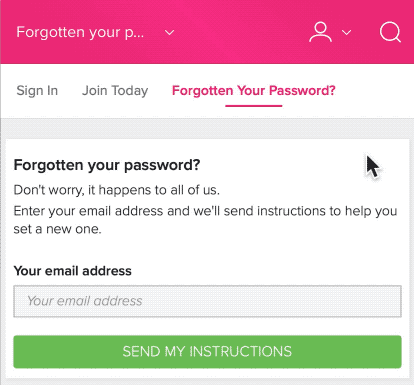Screen dimensions: 414x385
Task: Click the 'Don't worry, it happens' text line
Action: click(x=117, y=190)
